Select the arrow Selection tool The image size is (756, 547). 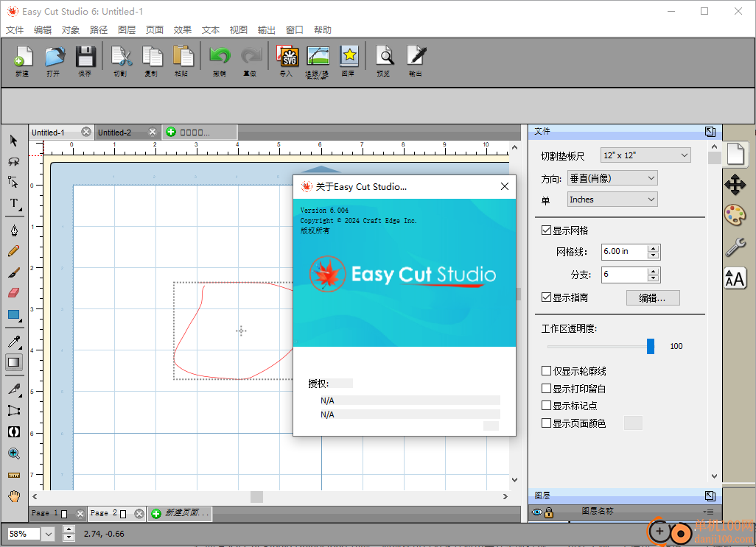(x=13, y=141)
